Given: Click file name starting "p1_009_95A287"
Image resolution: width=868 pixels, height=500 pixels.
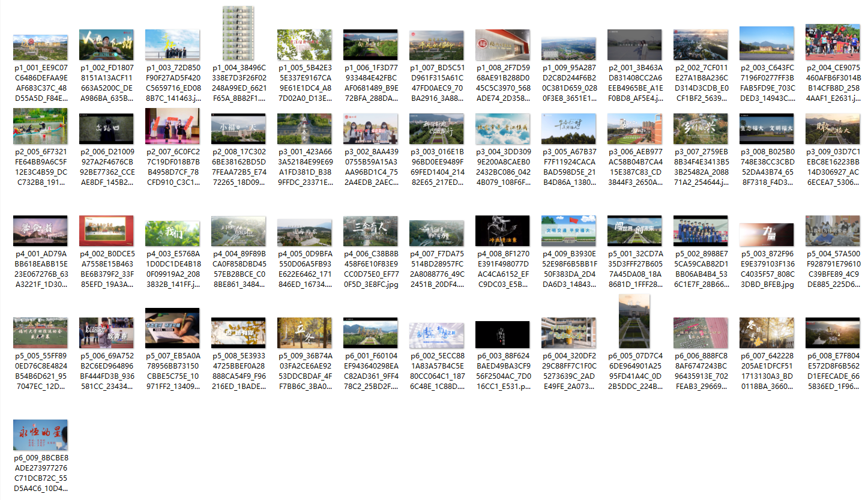Looking at the screenshot, I should (x=568, y=83).
